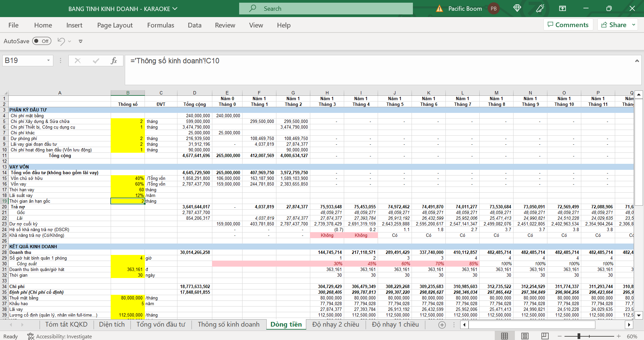
Task: Click the Microsoft Premium diamond icon
Action: tap(517, 8)
